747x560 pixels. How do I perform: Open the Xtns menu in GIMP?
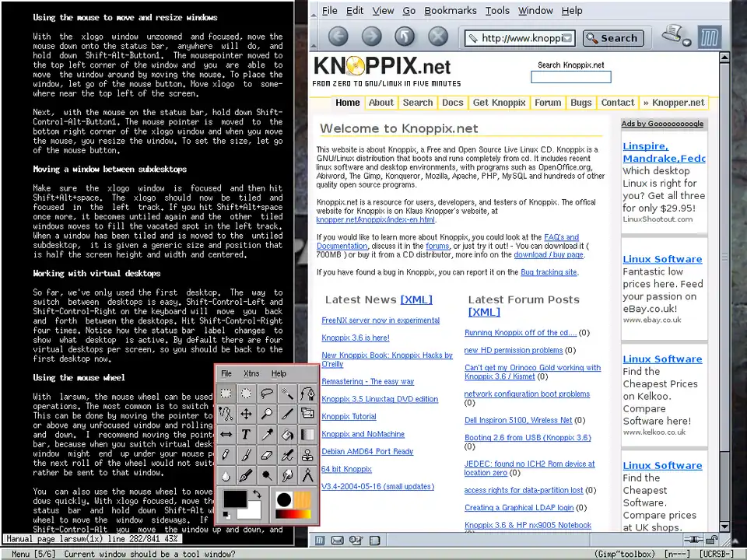pos(251,374)
